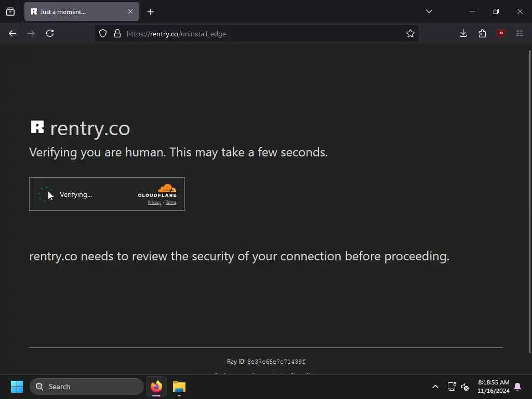Open Firefox View icon in tab strip
532x399 pixels.
[10, 11]
